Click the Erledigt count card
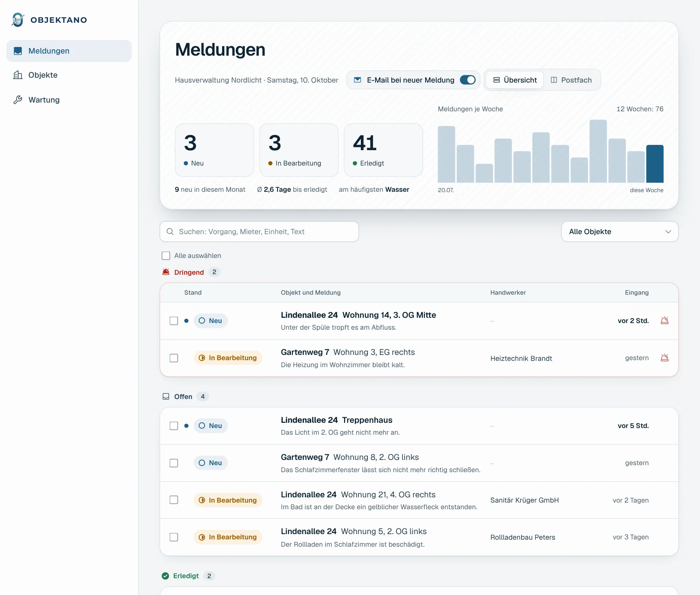Viewport: 700px width, 595px height. click(x=384, y=150)
